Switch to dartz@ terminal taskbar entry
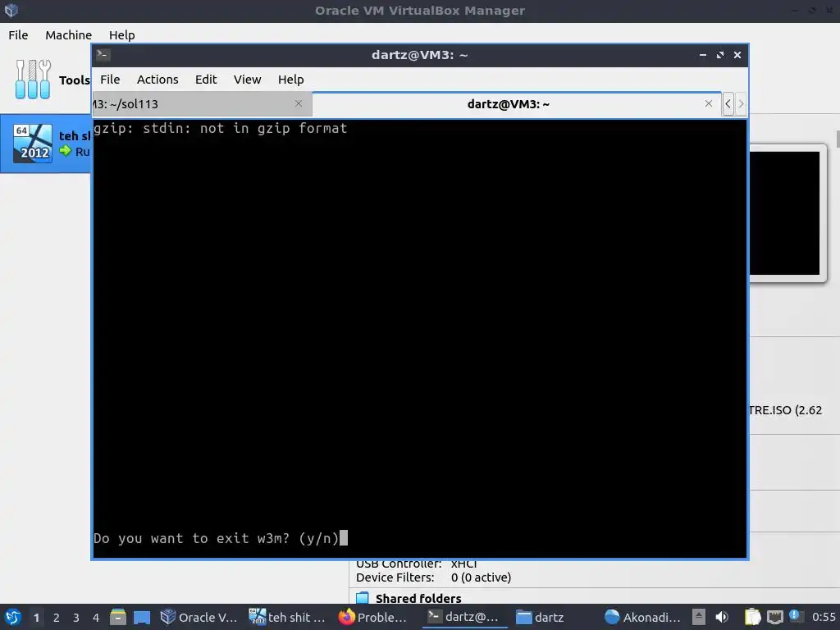 click(464, 617)
